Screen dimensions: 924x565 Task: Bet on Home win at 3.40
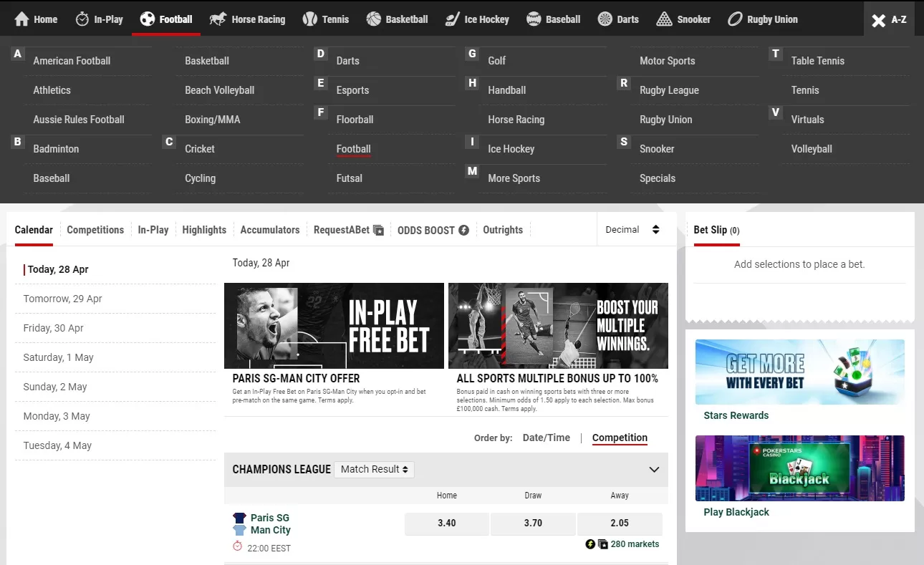tap(447, 523)
